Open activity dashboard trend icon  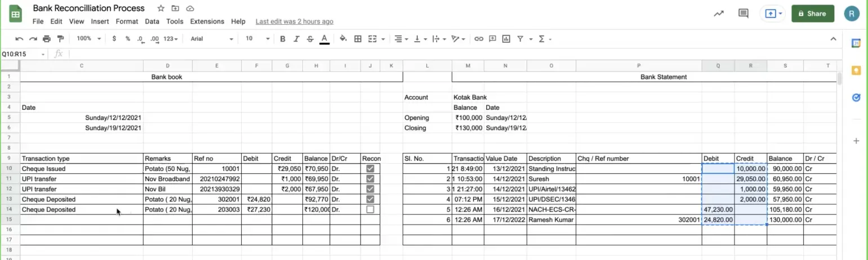click(x=719, y=14)
